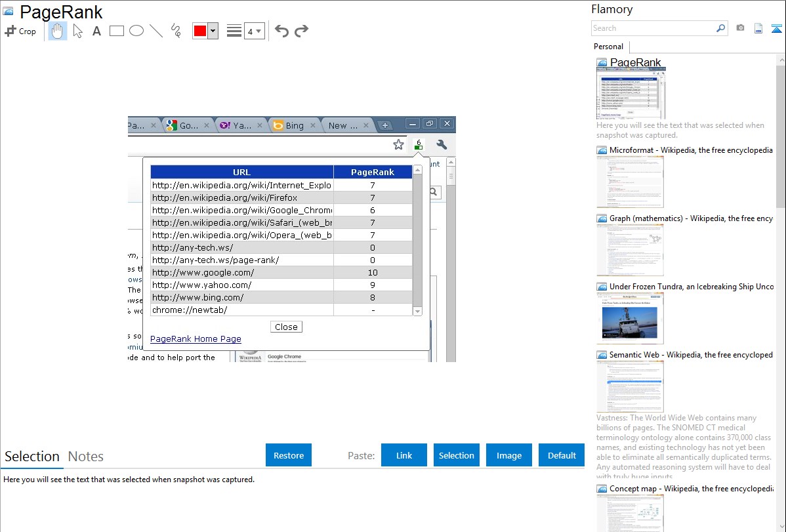Screen dimensions: 786x532
Task: Click the 'http://www.google.com/' row in the table
Action: pos(281,273)
